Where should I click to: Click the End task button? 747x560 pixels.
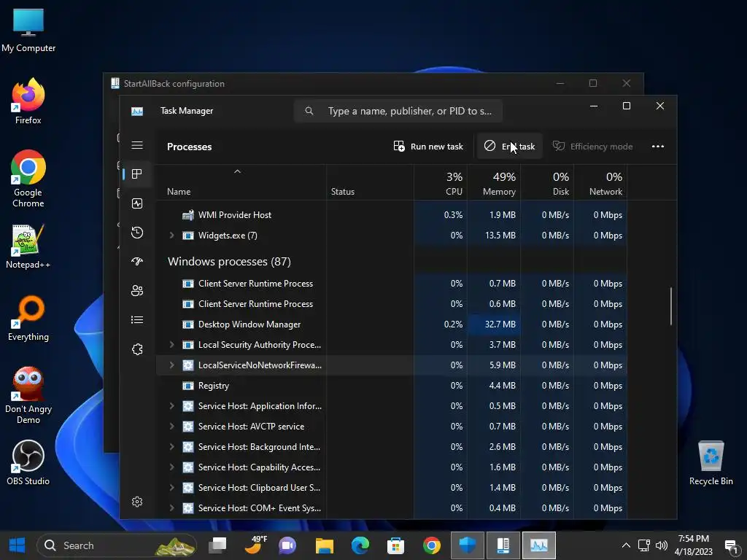click(510, 147)
